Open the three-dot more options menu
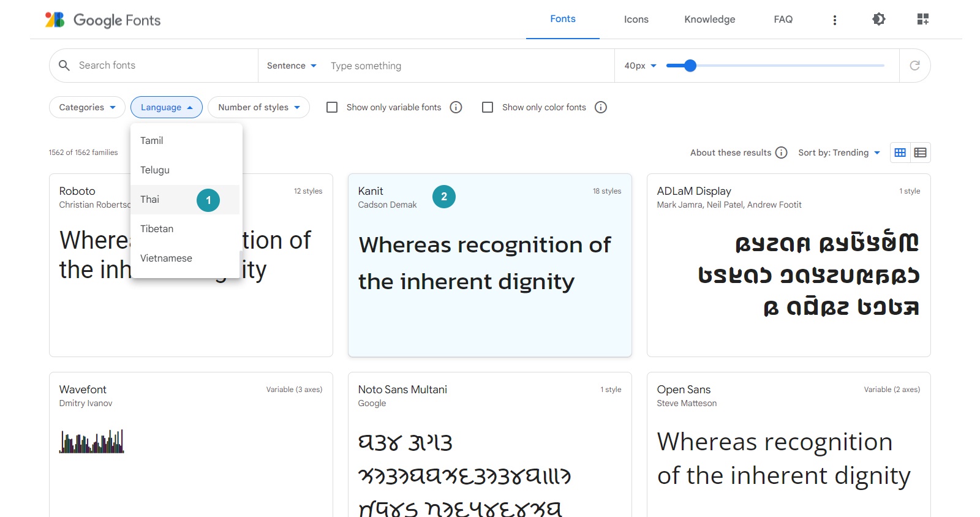Screen dimensions: 980x517 coord(834,20)
